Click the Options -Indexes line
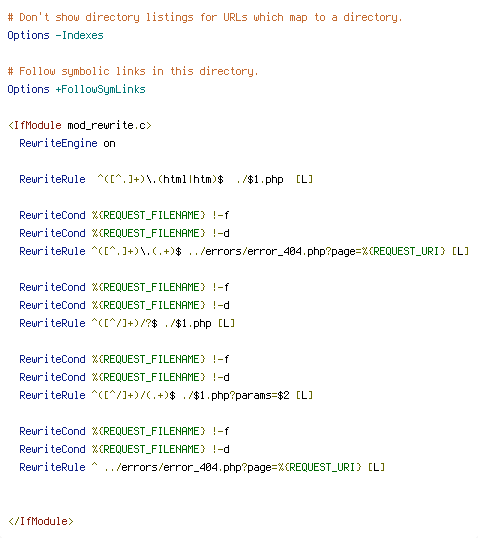Screen dimensions: 478x538 [x=55, y=35]
